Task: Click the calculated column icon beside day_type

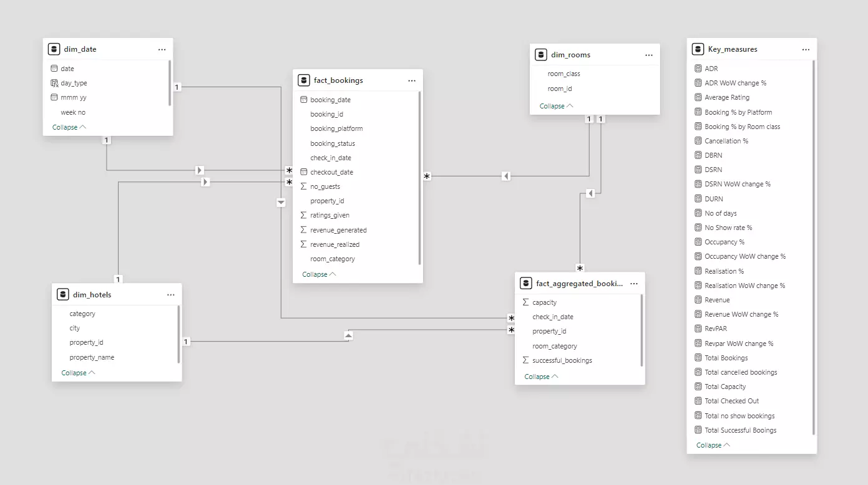Action: [x=54, y=83]
